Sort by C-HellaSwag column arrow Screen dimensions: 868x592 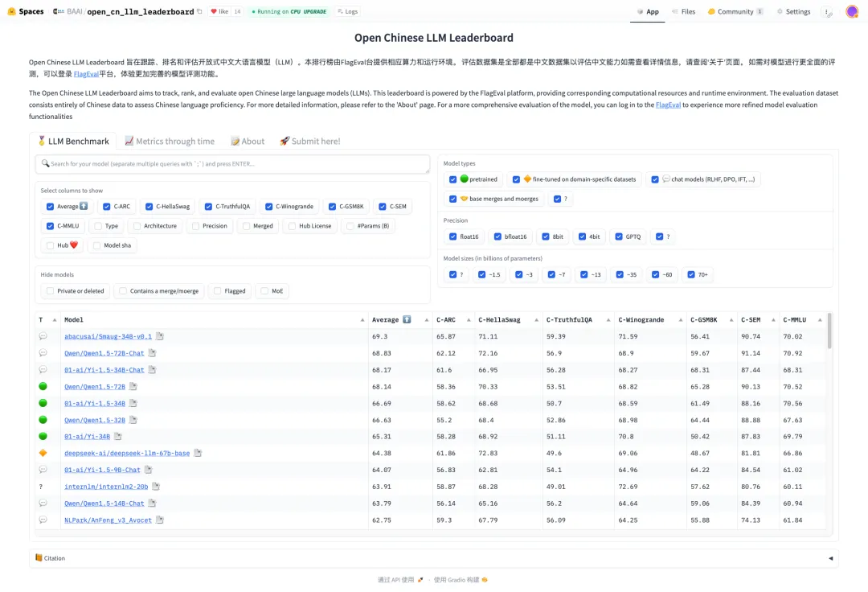(x=536, y=320)
